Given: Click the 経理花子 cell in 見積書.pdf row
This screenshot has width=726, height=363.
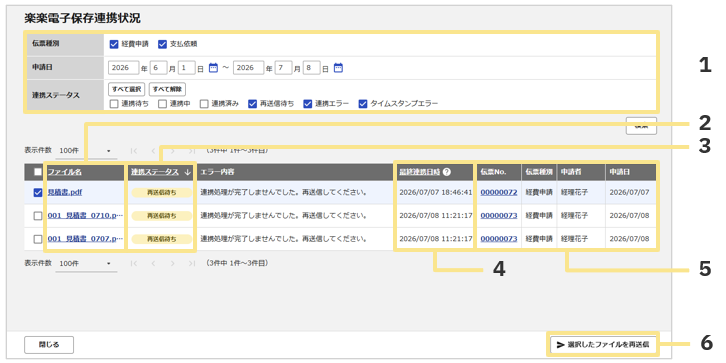Looking at the screenshot, I should pos(574,192).
